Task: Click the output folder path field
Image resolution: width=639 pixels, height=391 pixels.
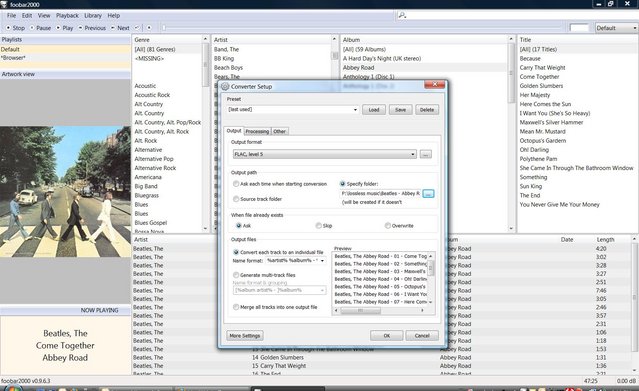Action: click(380, 194)
